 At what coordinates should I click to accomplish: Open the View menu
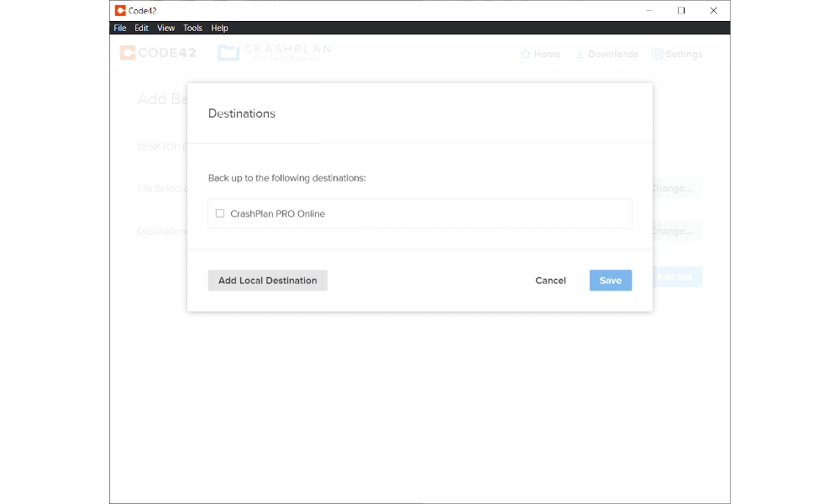click(165, 28)
